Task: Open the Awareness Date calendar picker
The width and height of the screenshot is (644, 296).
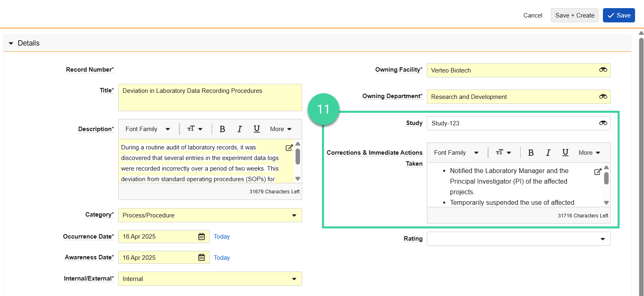Action: click(201, 257)
